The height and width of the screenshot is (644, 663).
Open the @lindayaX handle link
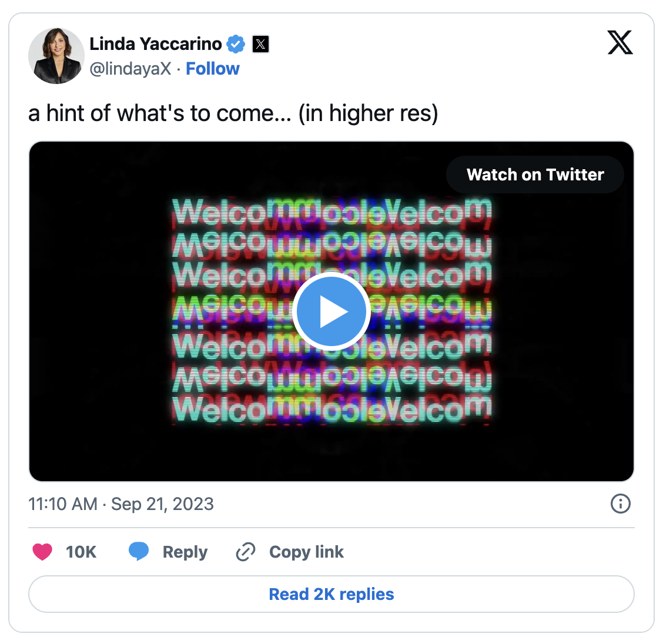pos(130,69)
